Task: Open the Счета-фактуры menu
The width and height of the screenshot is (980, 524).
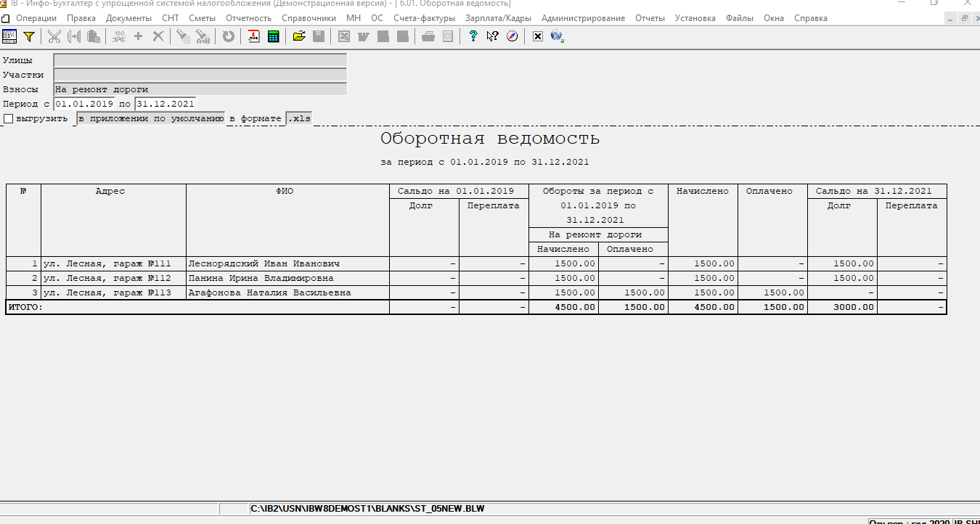Action: click(x=425, y=18)
